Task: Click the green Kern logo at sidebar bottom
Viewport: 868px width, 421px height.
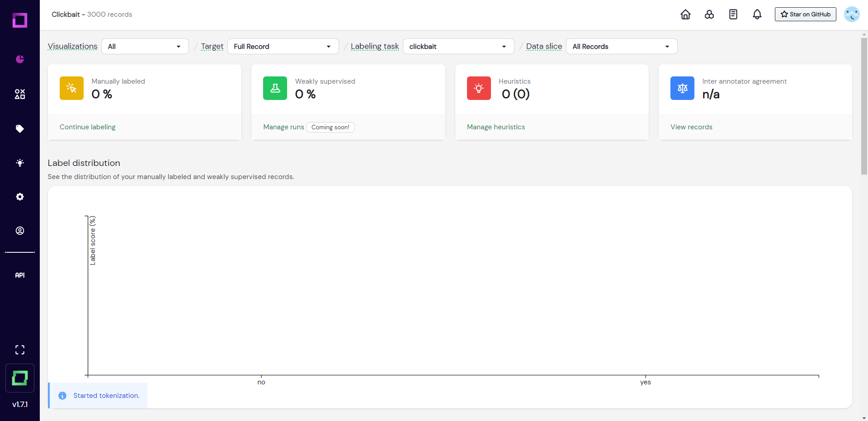Action: [20, 378]
